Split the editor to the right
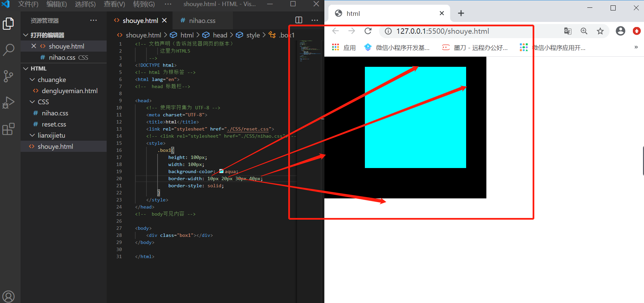Screen dimensions: 644x303 coord(299,20)
